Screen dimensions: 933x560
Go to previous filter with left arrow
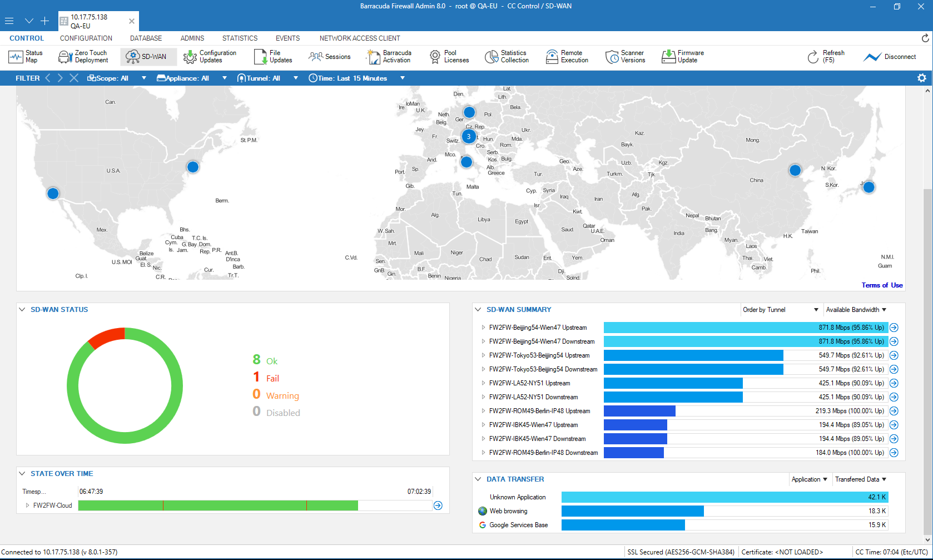(x=48, y=78)
